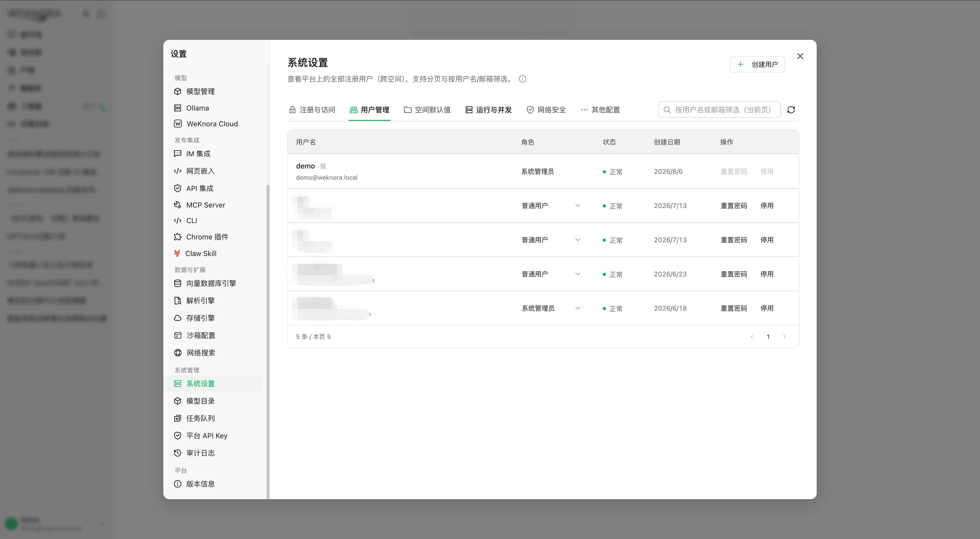The image size is (980, 539).
Task: Switch to the 其他配置 tab
Action: [x=600, y=110]
